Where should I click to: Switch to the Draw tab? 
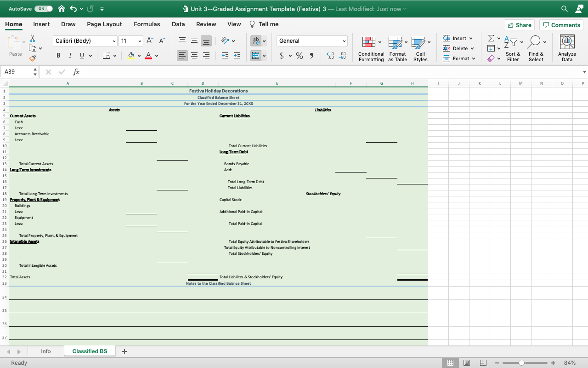pos(68,24)
